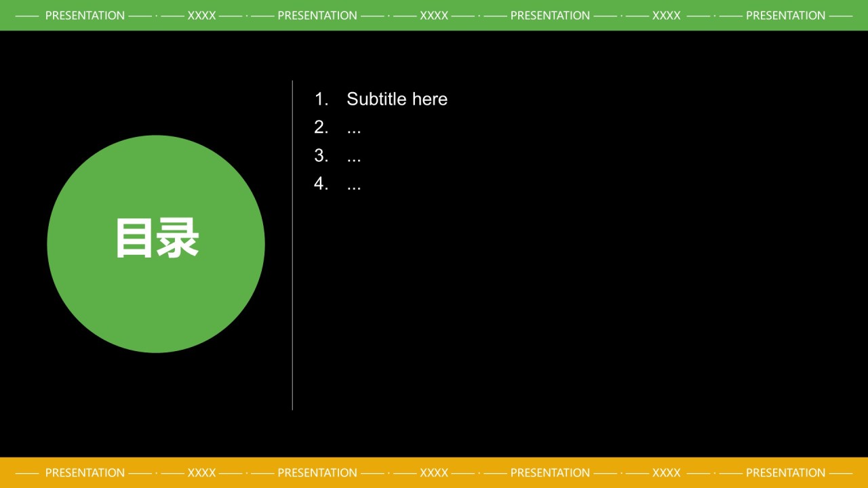The width and height of the screenshot is (868, 488).
Task: Click rightmost XXXX text in green top banner
Action: (666, 15)
